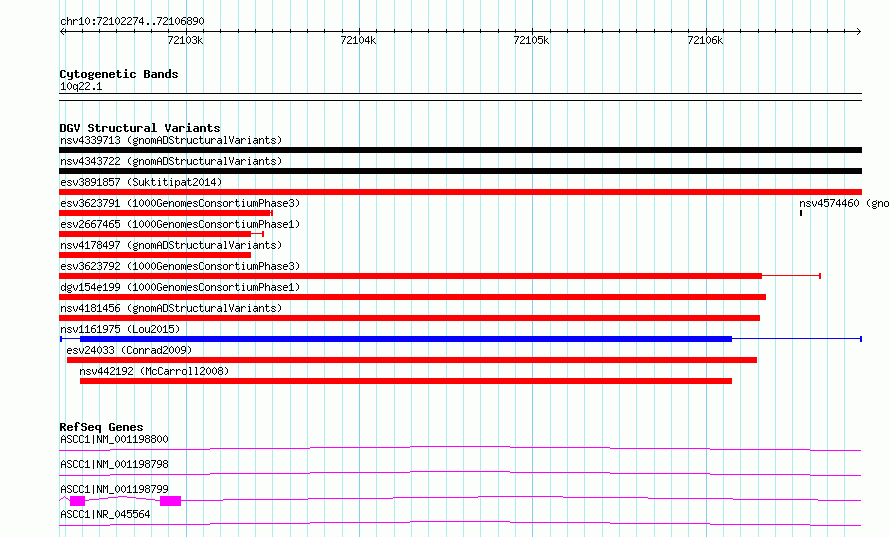Click the red dgv154e199 variant bar

413,297
